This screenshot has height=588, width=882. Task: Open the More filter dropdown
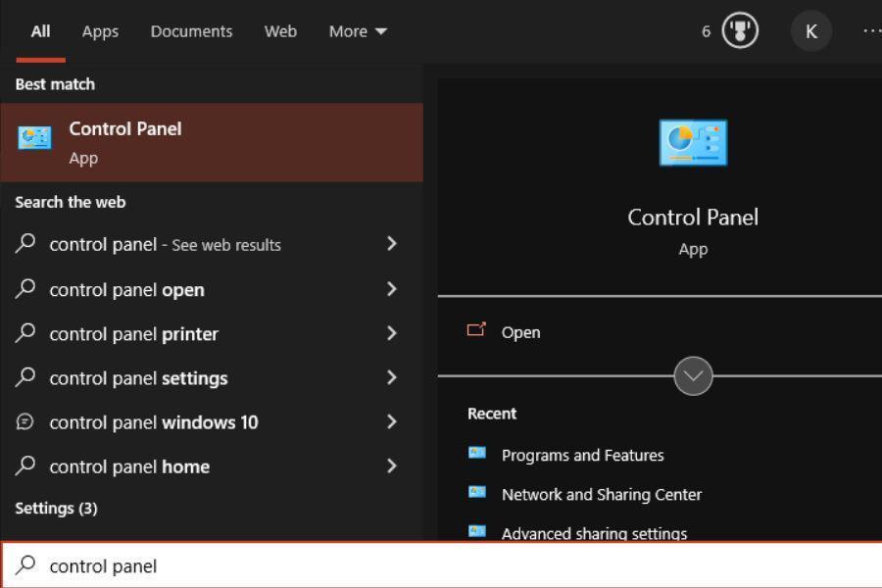[358, 31]
